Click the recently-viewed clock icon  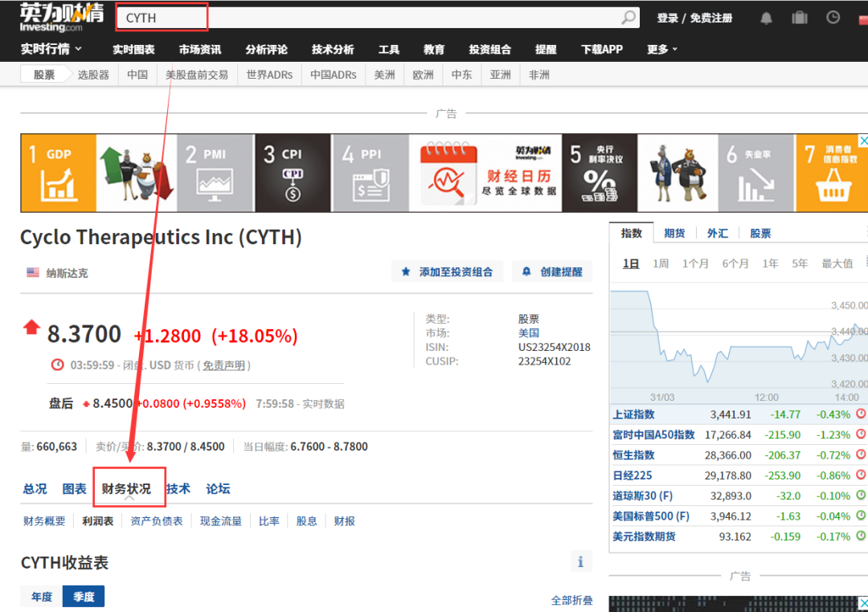831,17
